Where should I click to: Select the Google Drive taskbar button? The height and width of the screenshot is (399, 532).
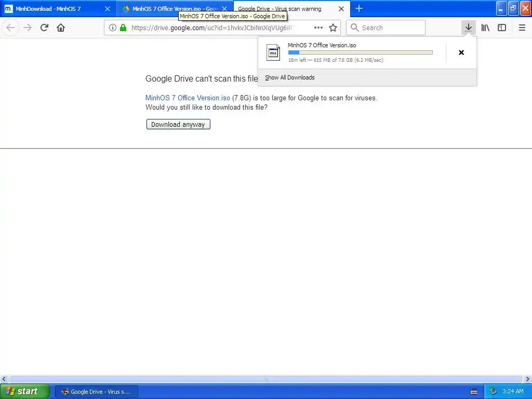[x=96, y=392]
